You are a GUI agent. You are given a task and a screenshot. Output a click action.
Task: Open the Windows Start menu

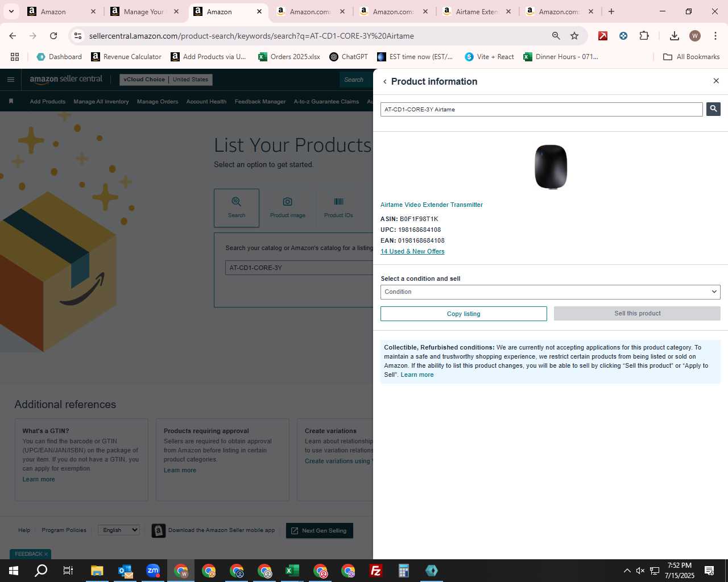(14, 571)
